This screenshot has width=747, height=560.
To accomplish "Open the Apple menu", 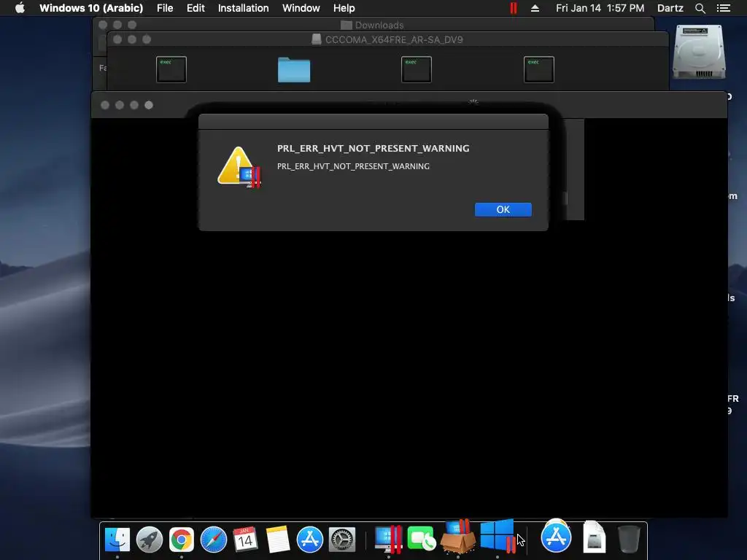I will (x=20, y=8).
